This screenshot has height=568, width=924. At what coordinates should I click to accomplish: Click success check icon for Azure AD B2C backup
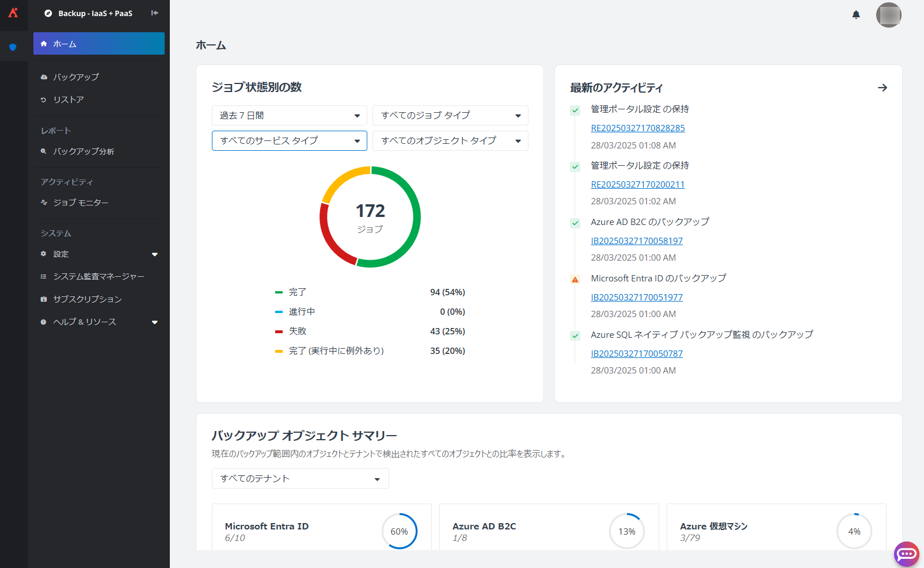pos(575,223)
